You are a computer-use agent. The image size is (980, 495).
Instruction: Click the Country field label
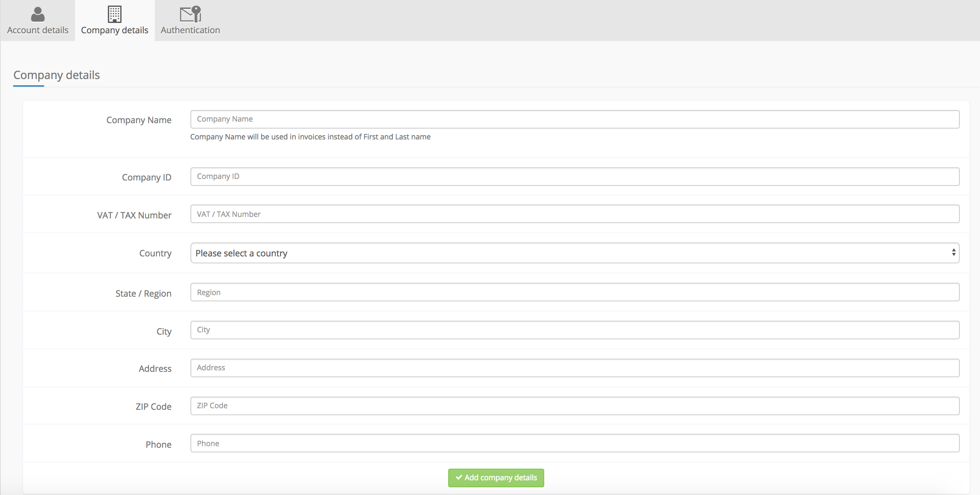[x=155, y=253]
